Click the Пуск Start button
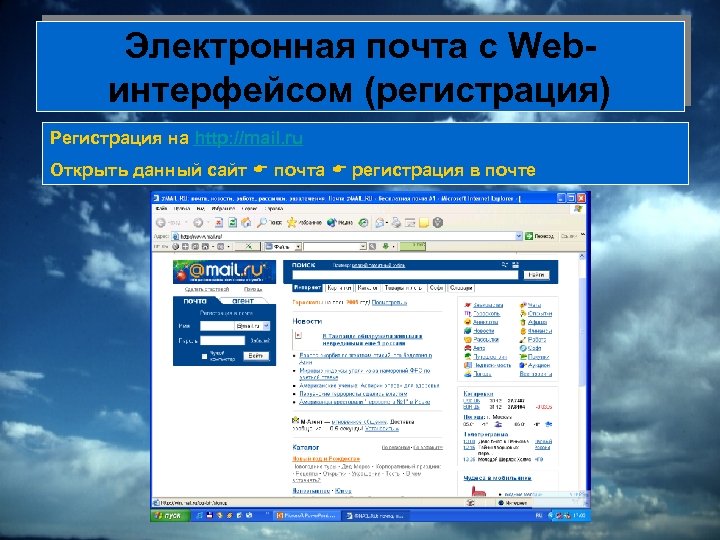 pyautogui.click(x=169, y=516)
